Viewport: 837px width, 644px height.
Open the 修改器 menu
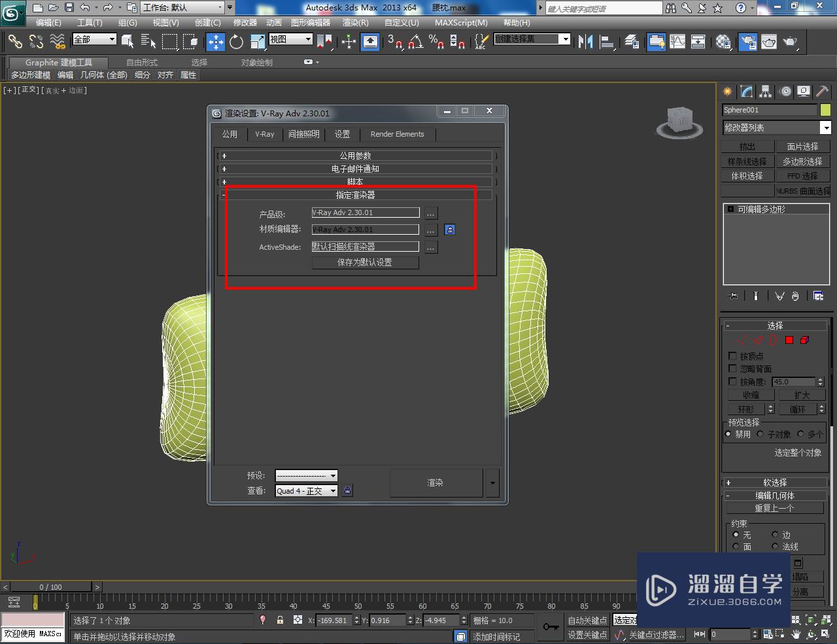[245, 22]
